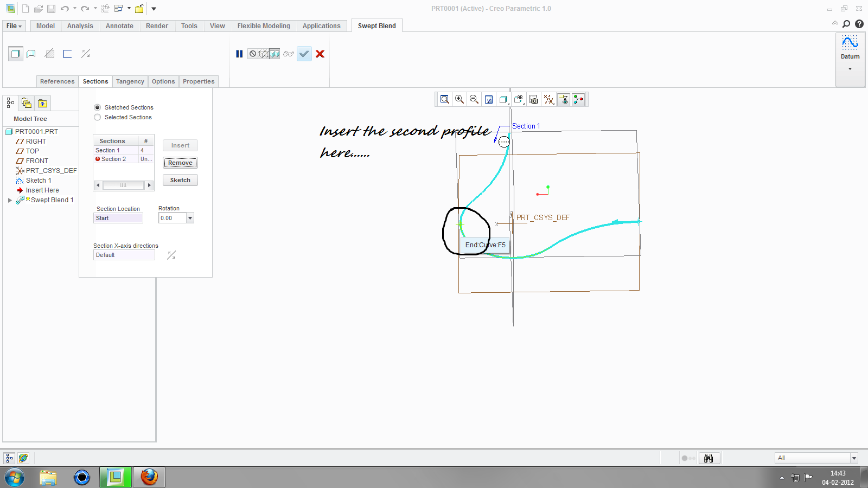This screenshot has height=488, width=868.
Task: Click the Sketch button in Sections panel
Action: pyautogui.click(x=180, y=180)
